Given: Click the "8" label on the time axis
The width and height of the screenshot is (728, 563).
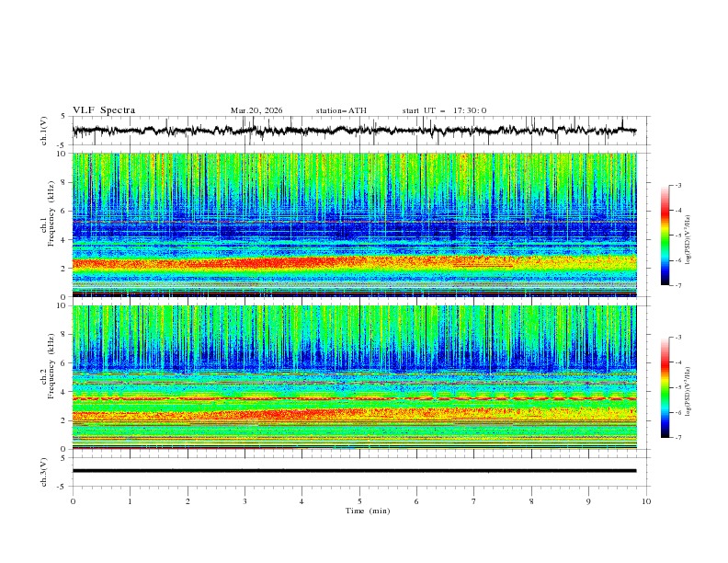Looking at the screenshot, I should (x=531, y=501).
